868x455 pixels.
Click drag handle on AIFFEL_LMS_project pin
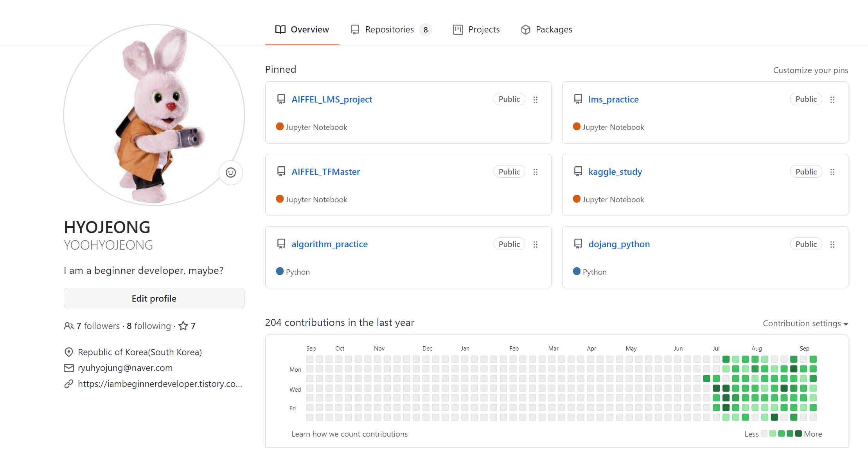coord(536,100)
